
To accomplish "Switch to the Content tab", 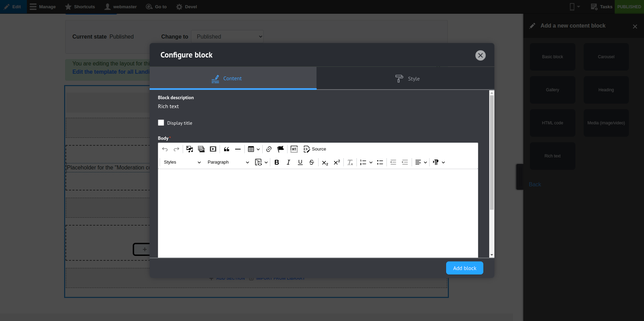I will pyautogui.click(x=233, y=79).
